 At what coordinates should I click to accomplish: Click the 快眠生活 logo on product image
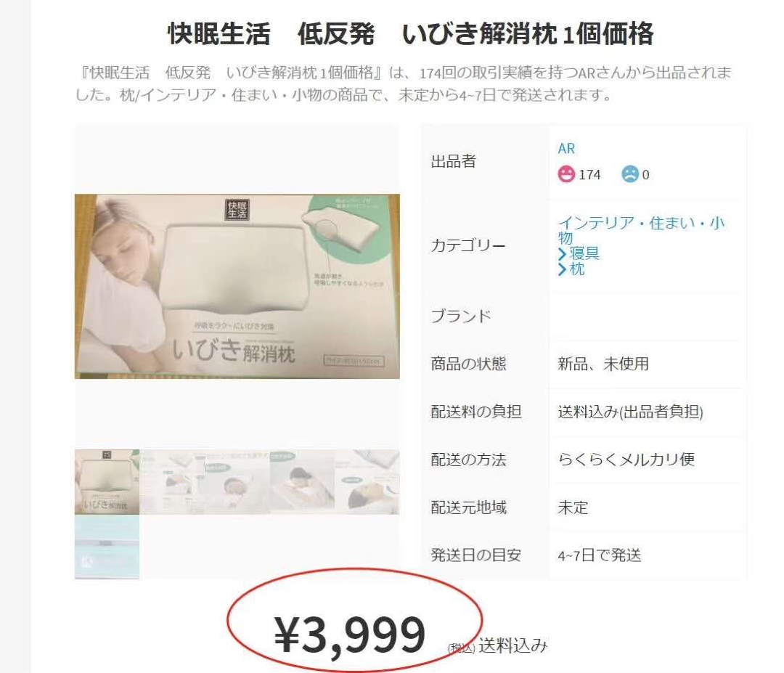(x=237, y=210)
